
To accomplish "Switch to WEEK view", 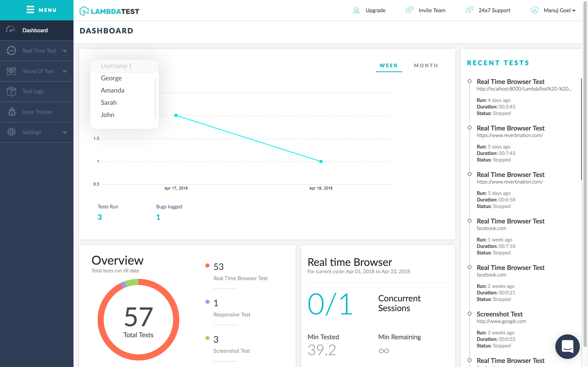I will coord(389,65).
